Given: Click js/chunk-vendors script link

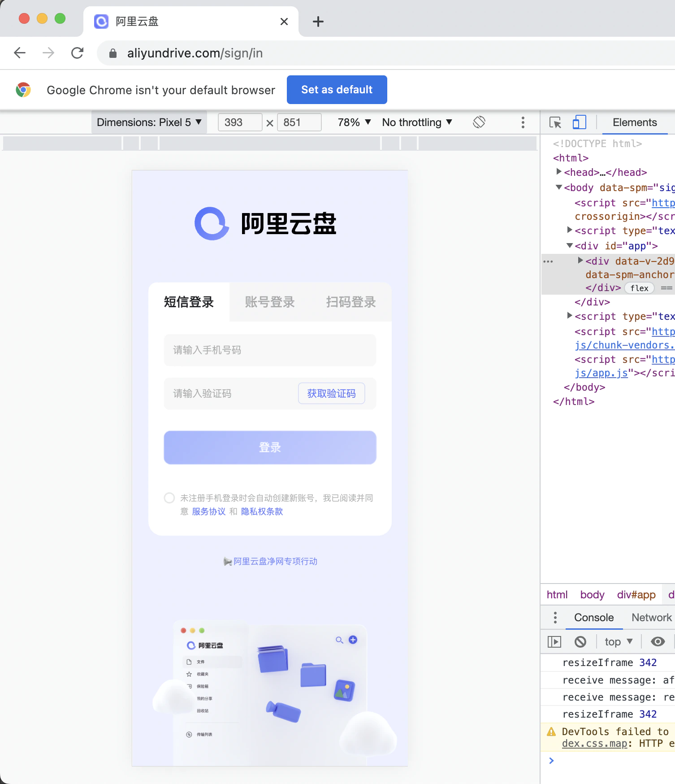Looking at the screenshot, I should coord(625,345).
